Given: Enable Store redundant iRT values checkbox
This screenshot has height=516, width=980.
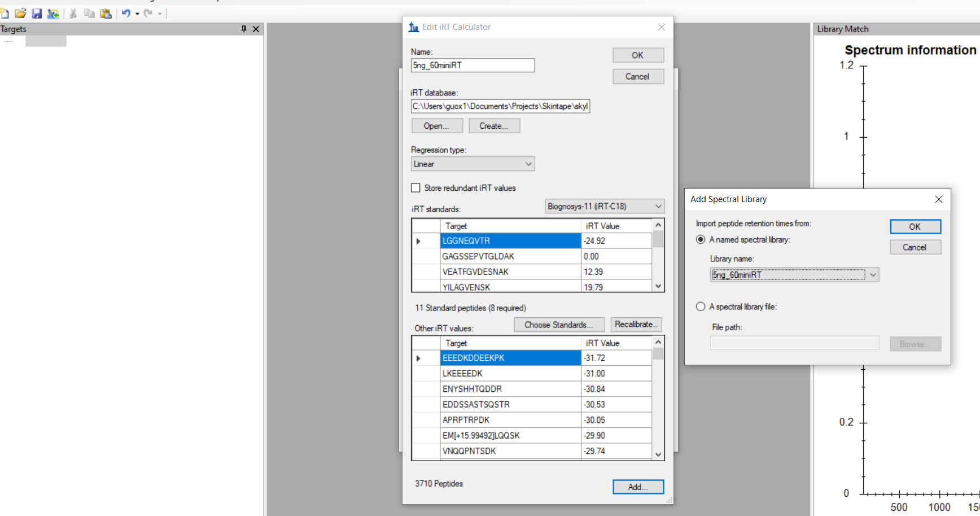Looking at the screenshot, I should 416,188.
